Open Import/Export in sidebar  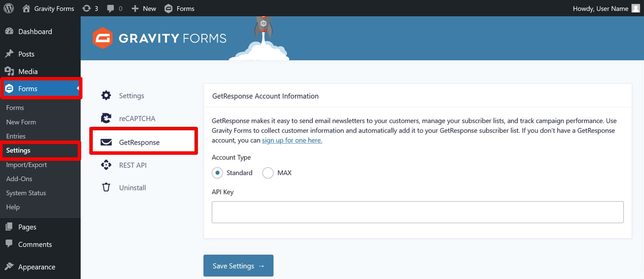click(x=27, y=165)
